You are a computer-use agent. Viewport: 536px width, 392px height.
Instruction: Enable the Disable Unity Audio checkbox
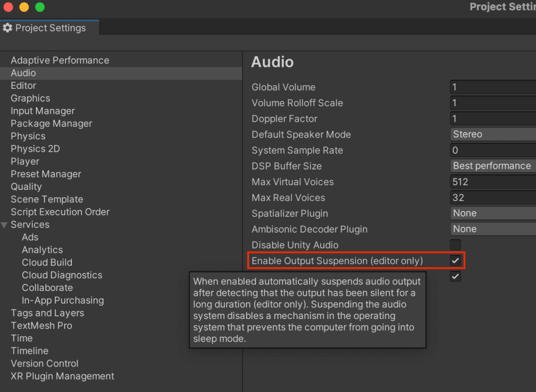(456, 245)
